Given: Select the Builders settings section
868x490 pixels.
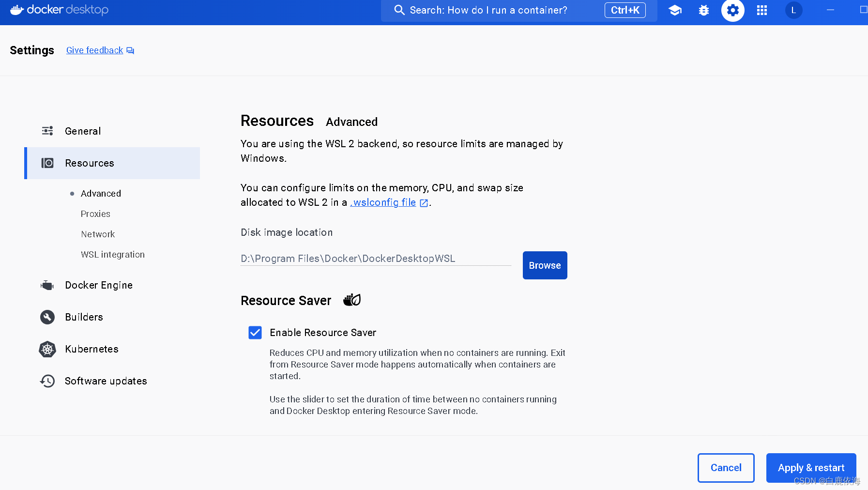Looking at the screenshot, I should [84, 317].
